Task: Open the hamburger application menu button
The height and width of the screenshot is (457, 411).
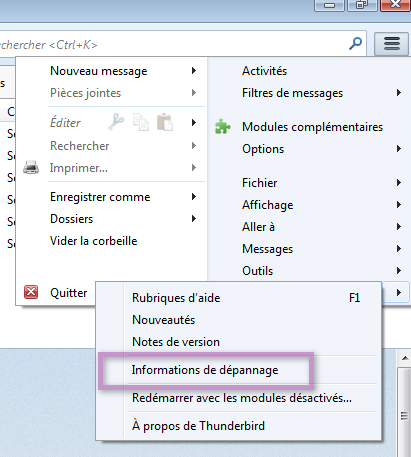Action: (x=392, y=44)
